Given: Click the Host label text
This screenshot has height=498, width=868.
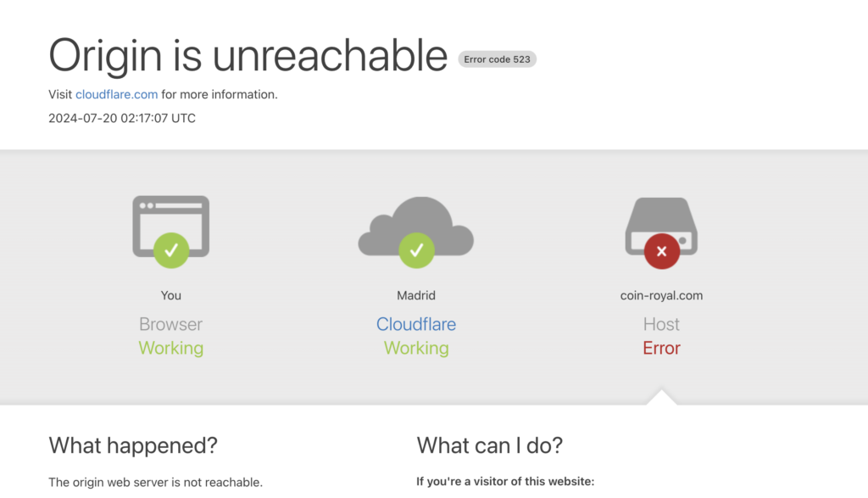Looking at the screenshot, I should point(661,324).
